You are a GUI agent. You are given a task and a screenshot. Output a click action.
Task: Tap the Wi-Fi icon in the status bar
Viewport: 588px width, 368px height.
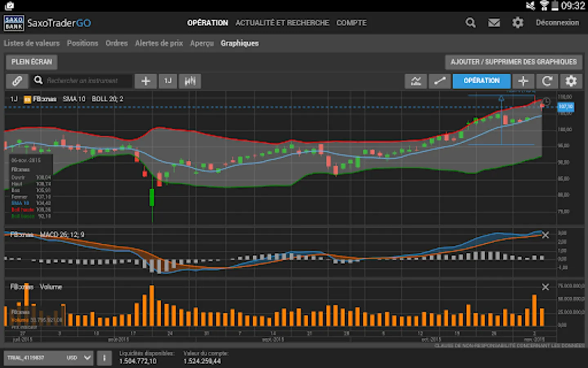pyautogui.click(x=544, y=6)
